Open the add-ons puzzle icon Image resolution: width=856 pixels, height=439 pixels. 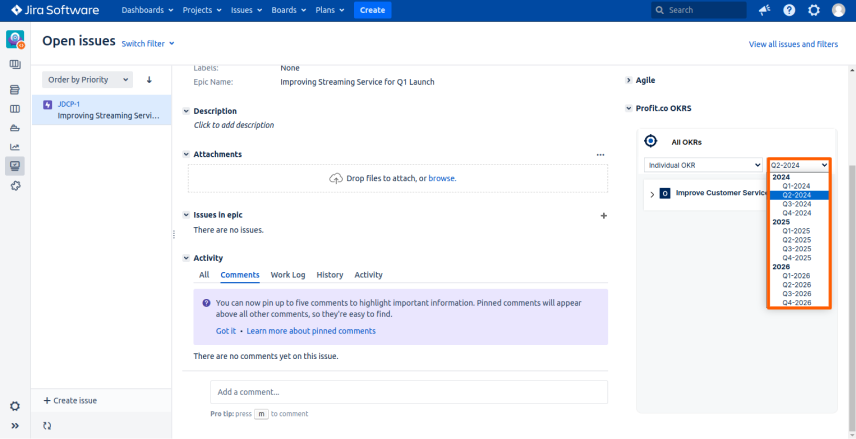pyautogui.click(x=15, y=186)
